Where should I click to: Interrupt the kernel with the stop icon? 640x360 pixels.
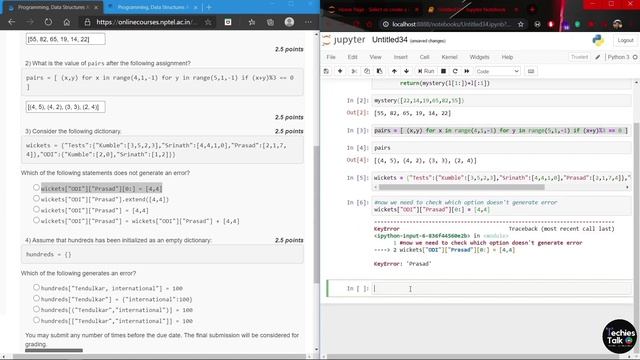pos(443,71)
